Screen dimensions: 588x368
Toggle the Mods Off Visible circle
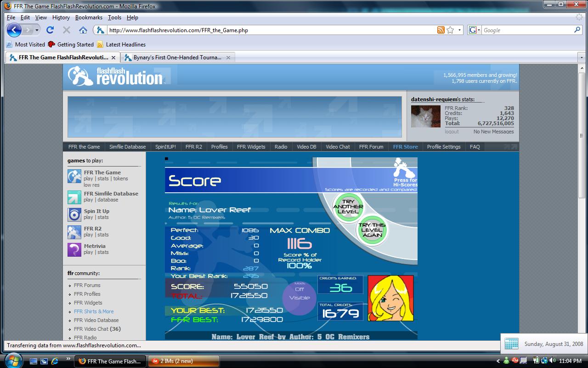coord(300,297)
